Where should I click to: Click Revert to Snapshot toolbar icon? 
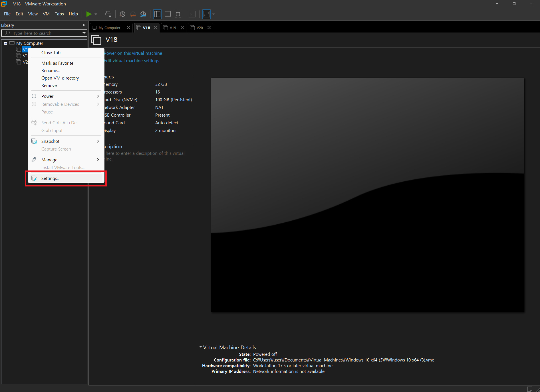pyautogui.click(x=133, y=14)
